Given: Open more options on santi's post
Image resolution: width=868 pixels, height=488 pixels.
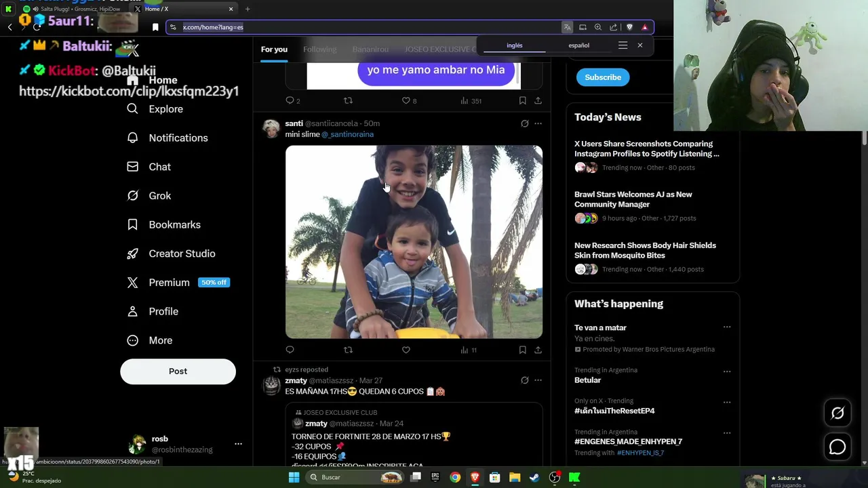Looking at the screenshot, I should coord(538,123).
